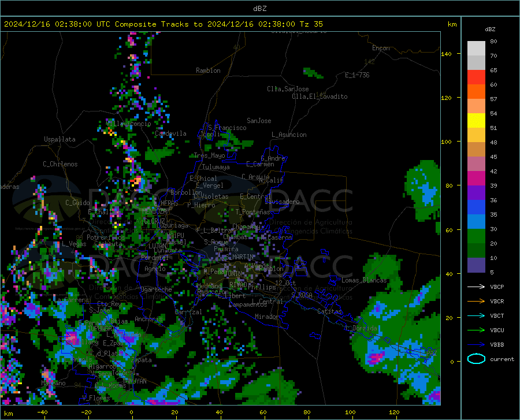
Task: Click the 'VBCR' legend label
Action: [497, 302]
